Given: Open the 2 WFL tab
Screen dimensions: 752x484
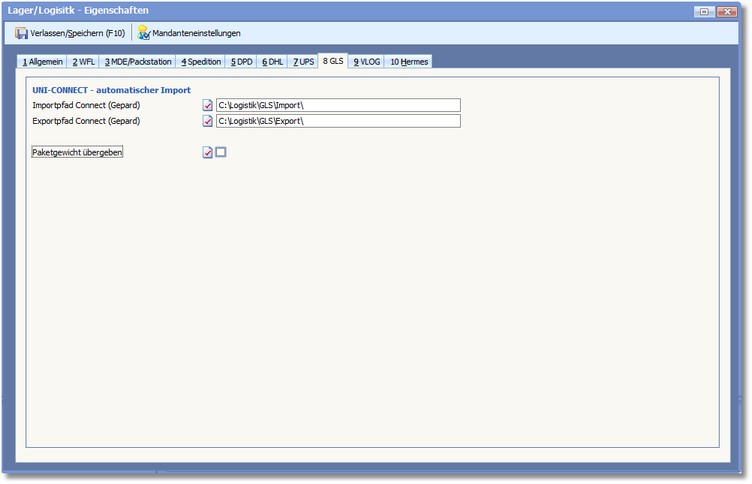Looking at the screenshot, I should (84, 62).
